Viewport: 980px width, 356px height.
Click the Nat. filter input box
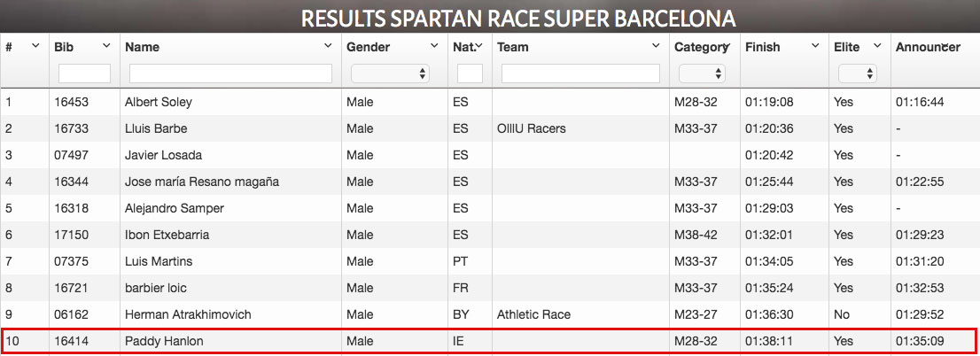[x=470, y=74]
